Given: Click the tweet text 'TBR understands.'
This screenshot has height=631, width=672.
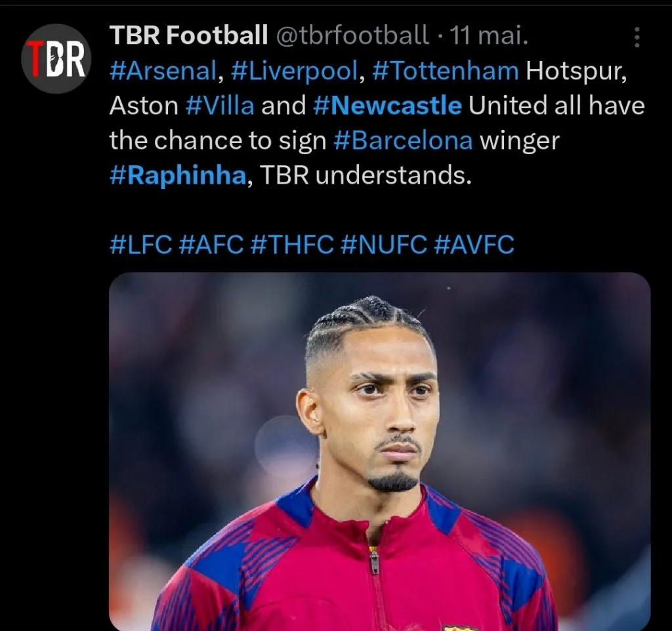Looking at the screenshot, I should pos(365,175).
